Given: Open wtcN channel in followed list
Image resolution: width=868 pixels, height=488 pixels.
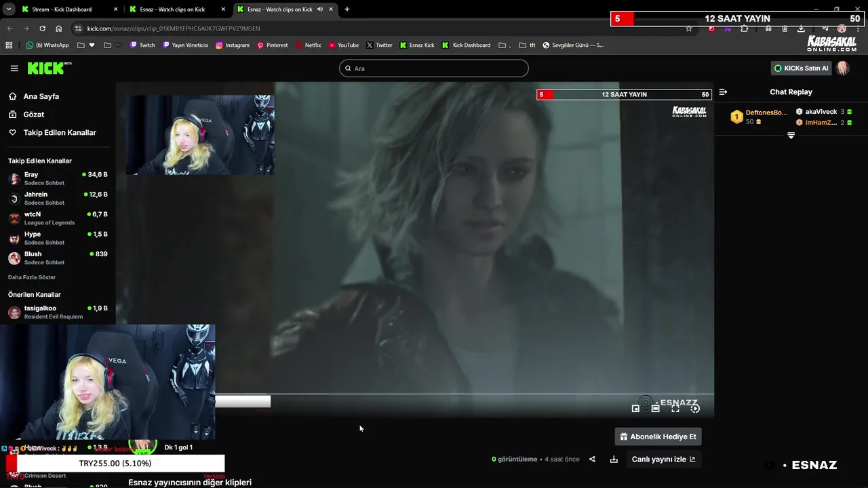Looking at the screenshot, I should 58,218.
